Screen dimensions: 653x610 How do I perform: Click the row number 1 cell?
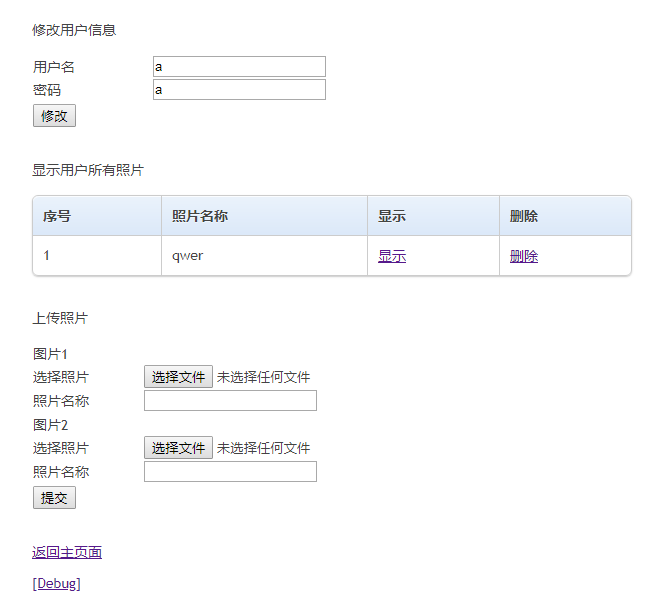tap(97, 256)
